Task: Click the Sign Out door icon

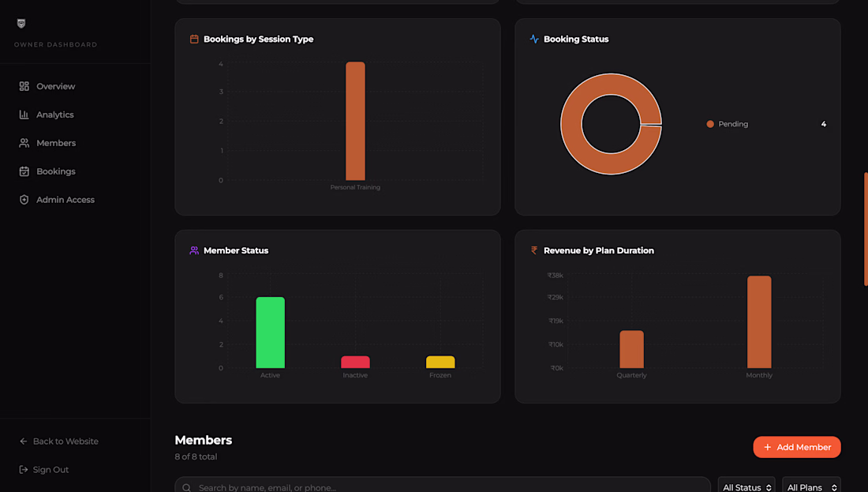Action: (23, 469)
